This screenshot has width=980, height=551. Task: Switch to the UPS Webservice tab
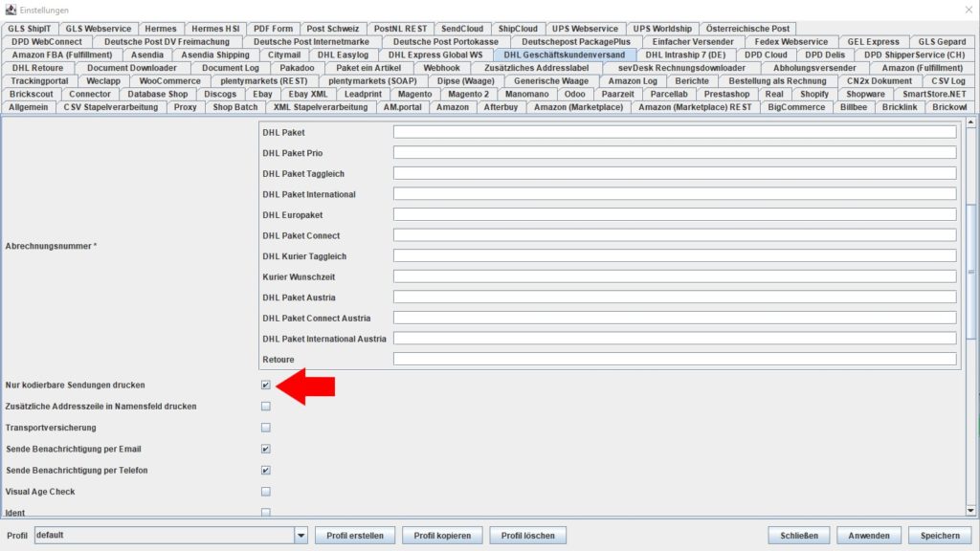[585, 28]
